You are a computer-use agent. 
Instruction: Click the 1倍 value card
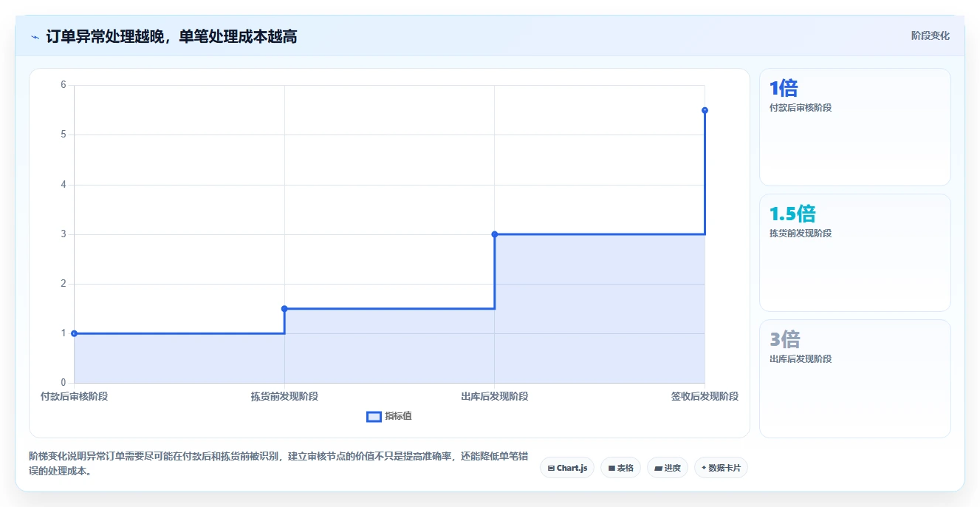tap(854, 127)
